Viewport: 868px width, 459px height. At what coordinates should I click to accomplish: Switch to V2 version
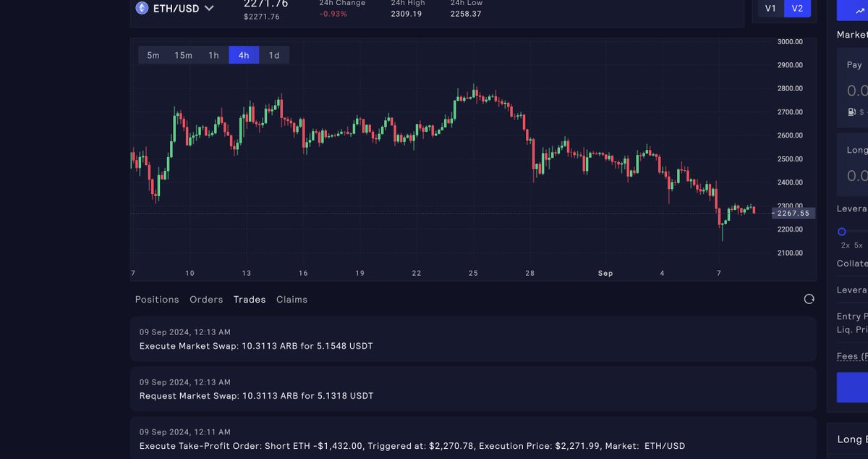(x=797, y=8)
